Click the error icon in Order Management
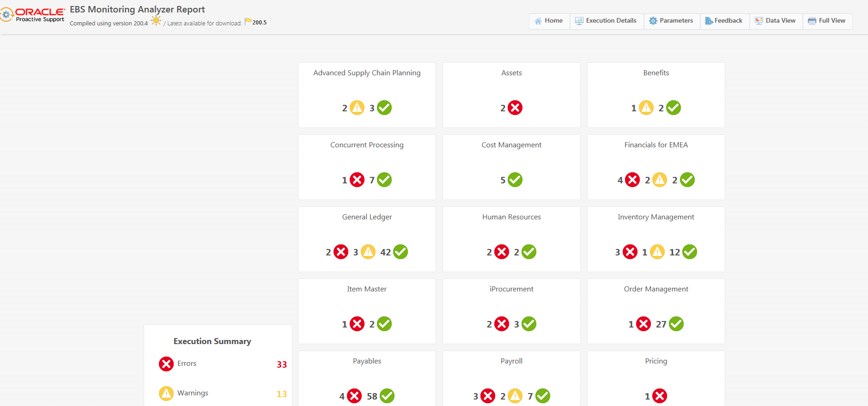The height and width of the screenshot is (406, 868). point(643,324)
